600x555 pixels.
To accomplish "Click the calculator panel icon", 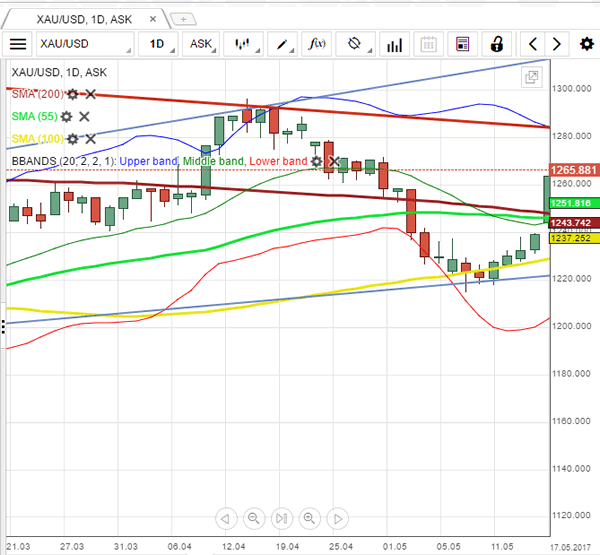I will click(x=463, y=44).
